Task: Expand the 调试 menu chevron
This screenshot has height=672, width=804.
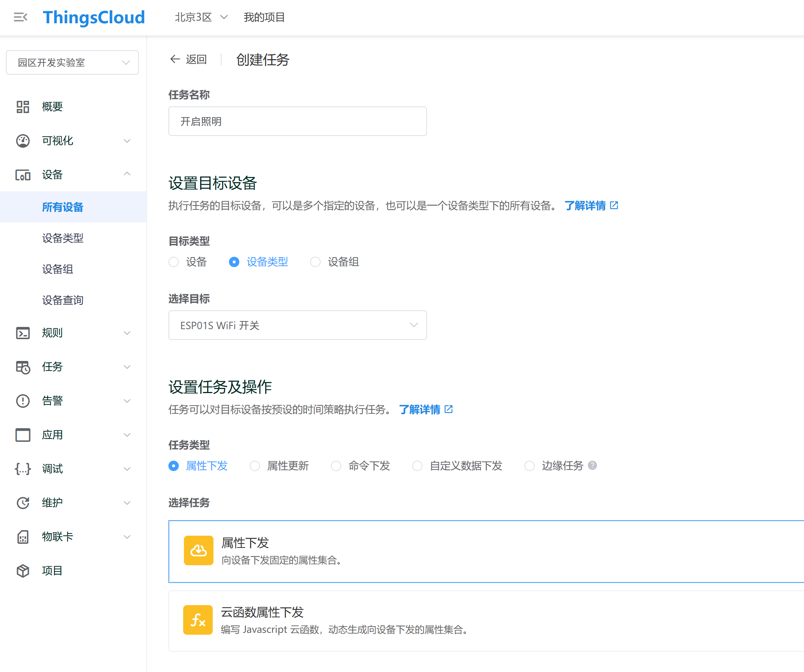Action: pyautogui.click(x=127, y=469)
